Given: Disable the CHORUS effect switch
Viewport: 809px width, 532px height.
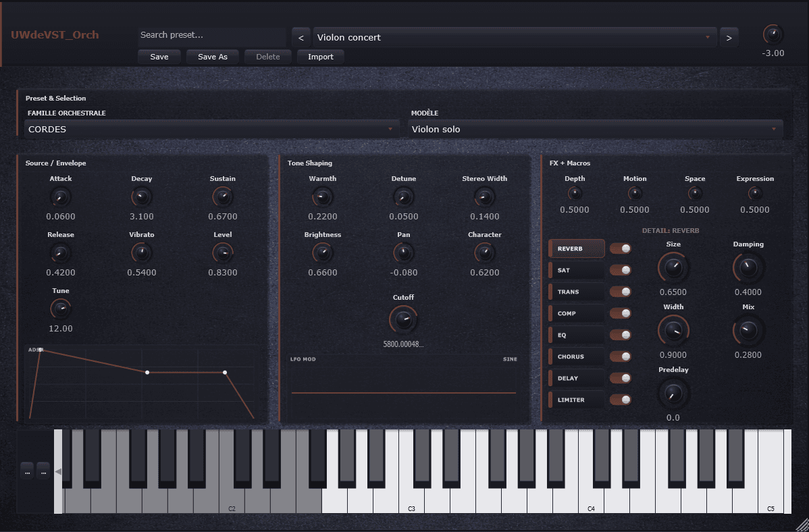Looking at the screenshot, I should pyautogui.click(x=620, y=356).
